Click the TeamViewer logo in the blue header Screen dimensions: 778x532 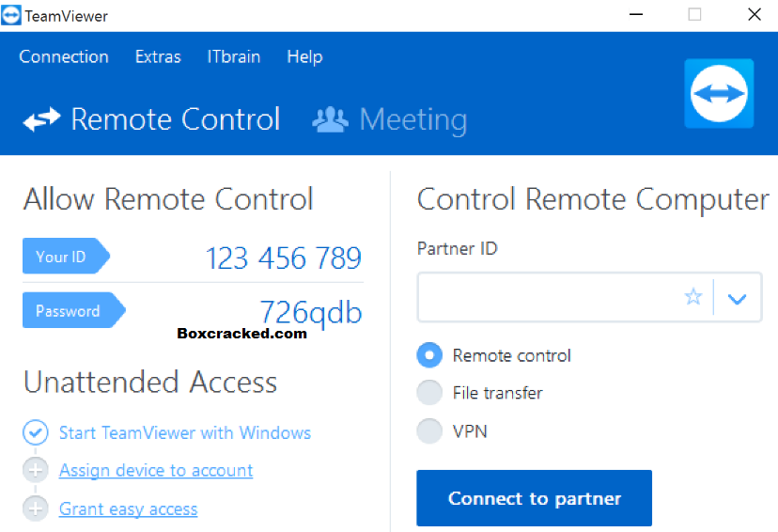[719, 93]
